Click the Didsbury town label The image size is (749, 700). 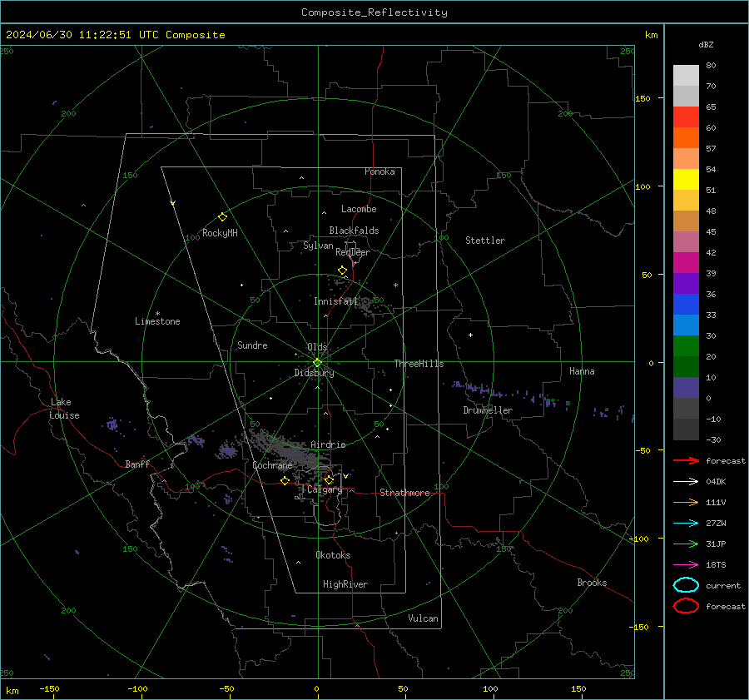coord(315,373)
